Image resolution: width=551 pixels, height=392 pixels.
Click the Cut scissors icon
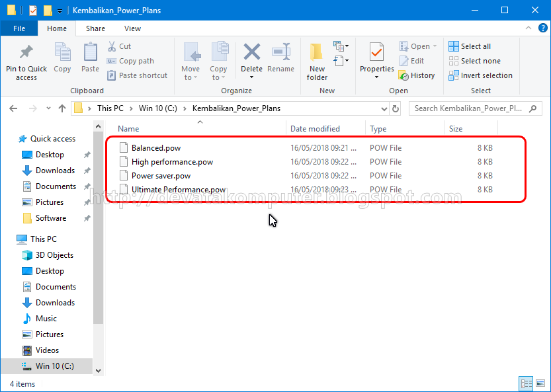[112, 46]
